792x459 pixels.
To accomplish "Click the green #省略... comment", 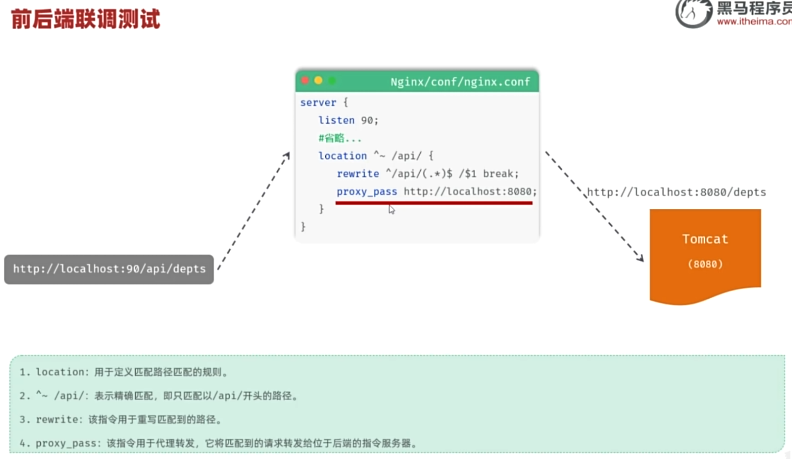I will click(340, 138).
